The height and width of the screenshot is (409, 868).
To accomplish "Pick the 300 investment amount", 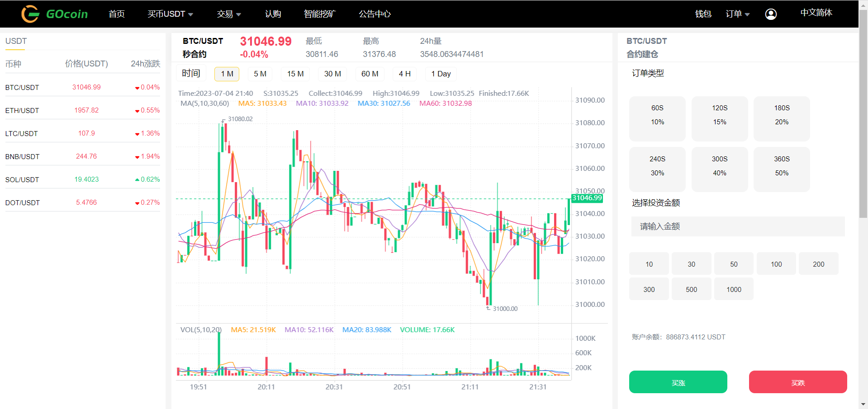I will click(649, 289).
